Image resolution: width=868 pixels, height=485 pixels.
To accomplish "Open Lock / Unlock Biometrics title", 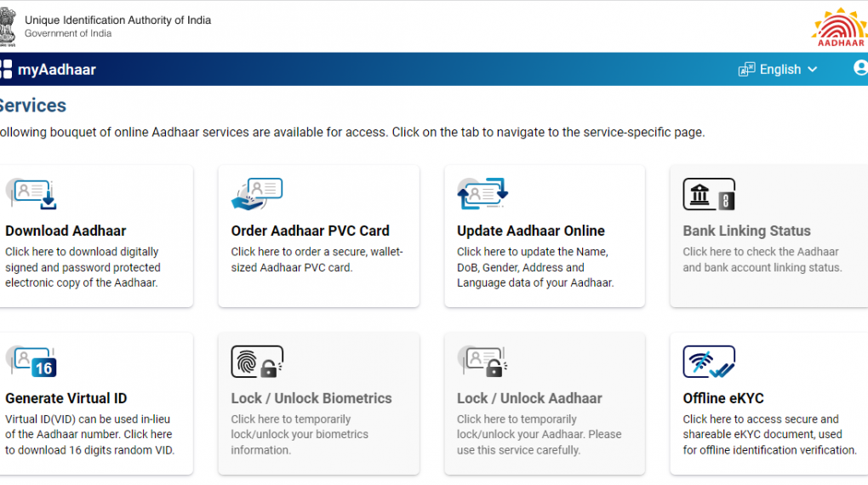I will (311, 398).
